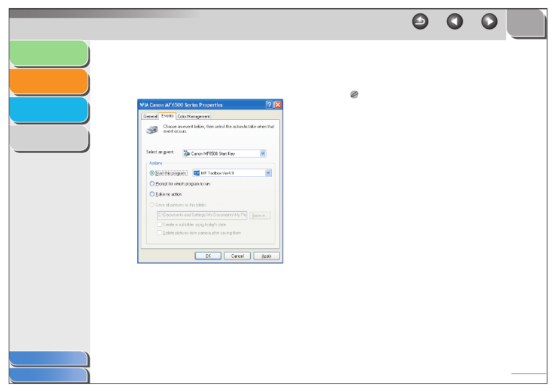Screen dimensions: 555x392
Task: Select the Start this program radio button
Action: coord(152,173)
